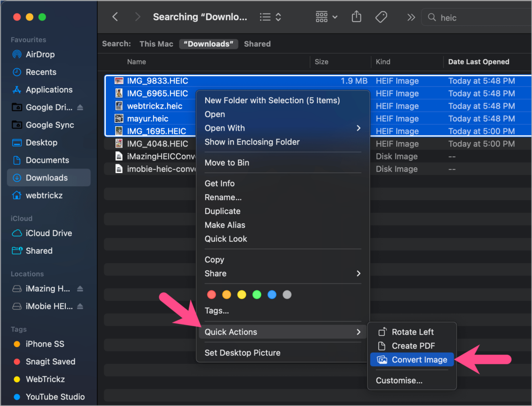Image resolution: width=532 pixels, height=406 pixels.
Task: Click the double chevron to show more toolbar items
Action: click(410, 17)
